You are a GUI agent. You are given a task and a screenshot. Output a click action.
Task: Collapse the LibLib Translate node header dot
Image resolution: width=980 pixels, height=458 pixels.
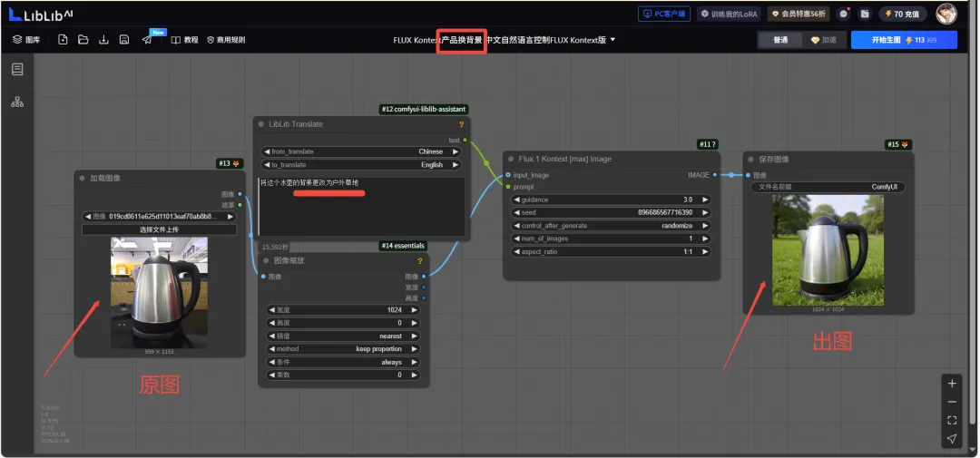pos(261,123)
